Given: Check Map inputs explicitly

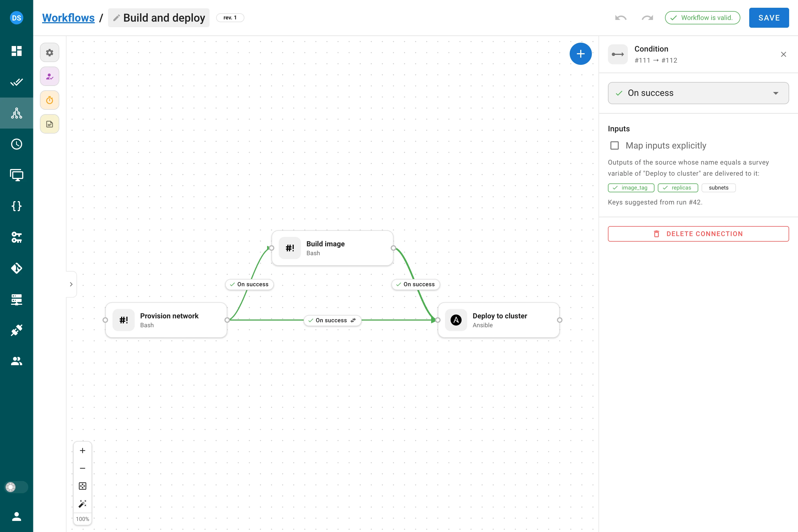Looking at the screenshot, I should (x=615, y=145).
